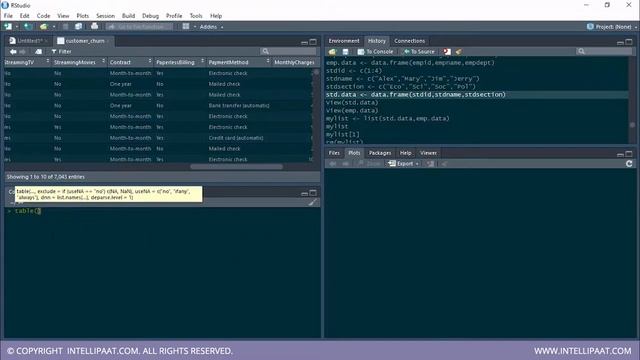The image size is (640, 360).
Task: Minimize the source pane
Action: 304,42
